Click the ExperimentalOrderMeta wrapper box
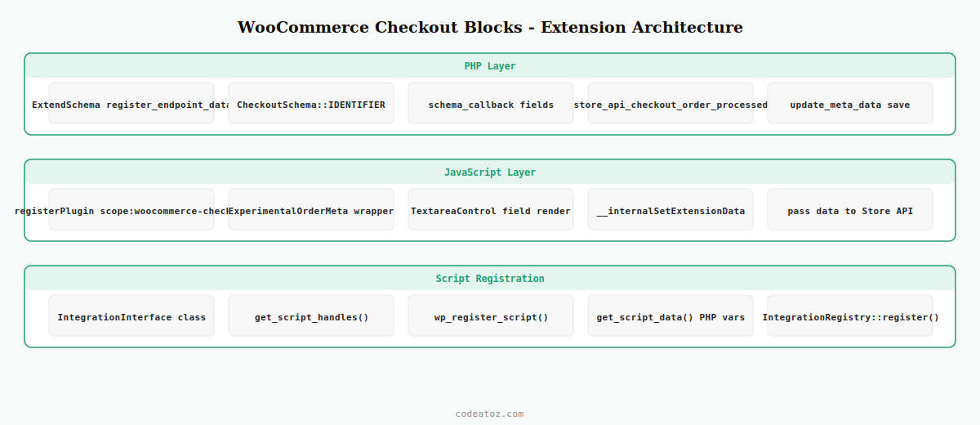980x425 pixels. pos(311,209)
